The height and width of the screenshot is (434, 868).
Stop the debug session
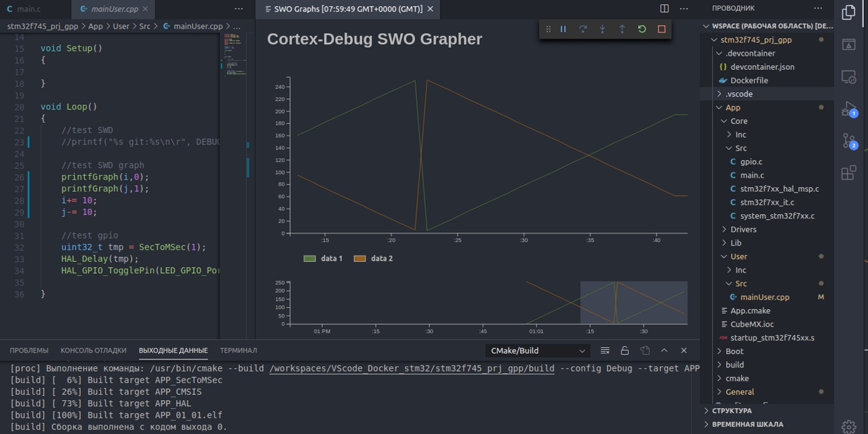click(x=661, y=29)
